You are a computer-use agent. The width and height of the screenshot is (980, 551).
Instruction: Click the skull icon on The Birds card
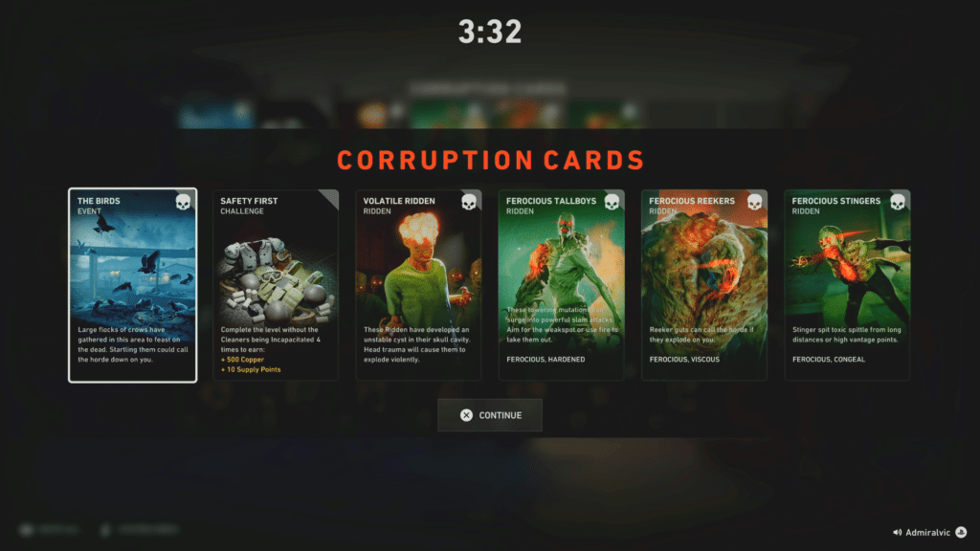pyautogui.click(x=183, y=203)
